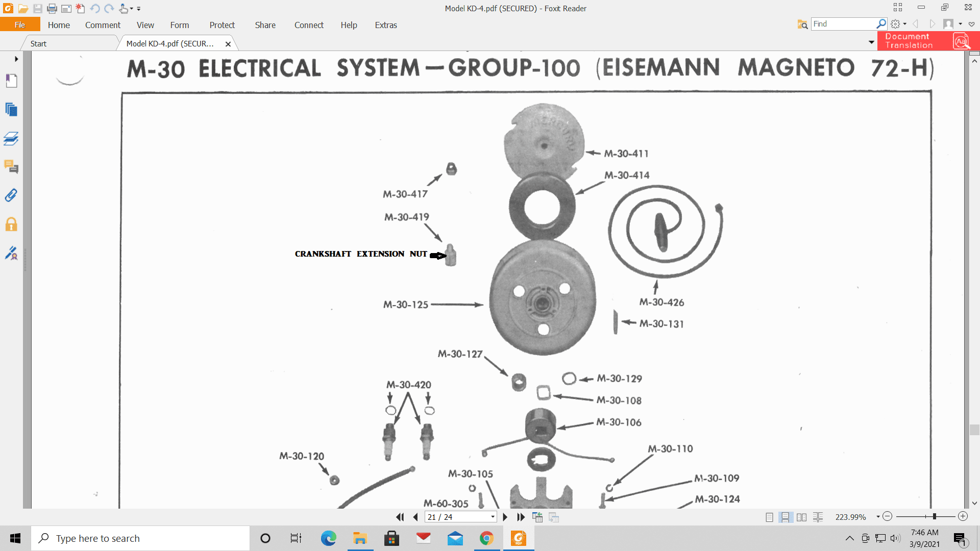Go to the previous page button
The height and width of the screenshot is (551, 980).
[415, 517]
